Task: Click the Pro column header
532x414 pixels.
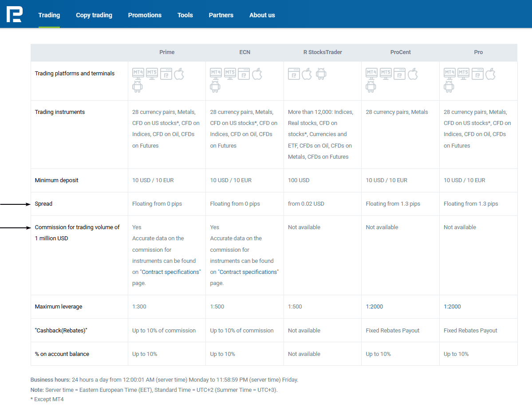Action: pyautogui.click(x=478, y=52)
